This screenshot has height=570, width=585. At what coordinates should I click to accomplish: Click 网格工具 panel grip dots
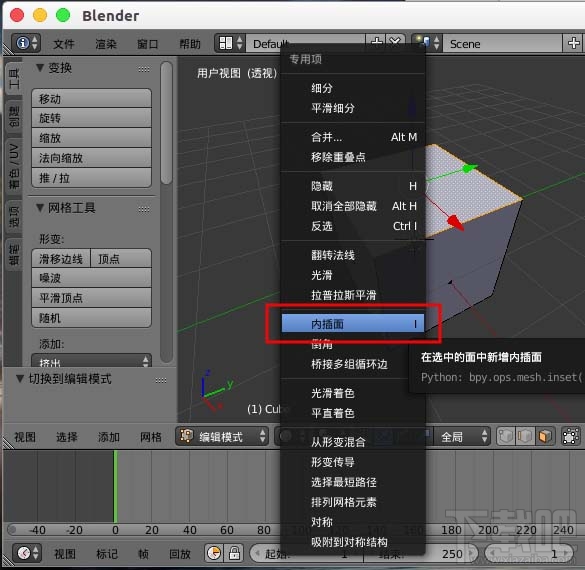[144, 210]
